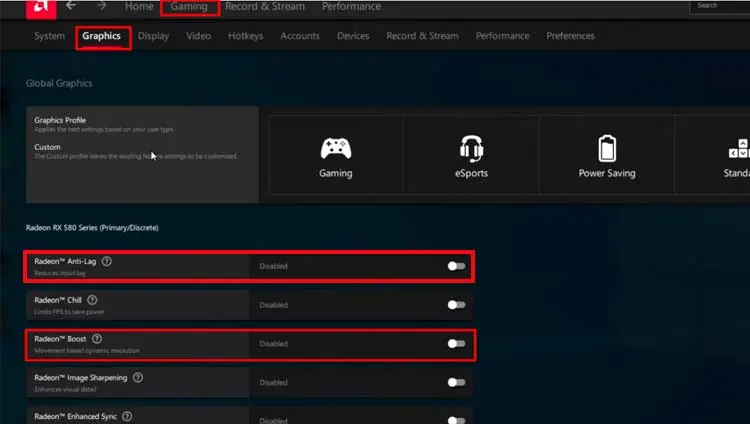Viewport: 750px width, 424px height.
Task: Click the Radeon Enhanced Sync label
Action: tap(76, 416)
